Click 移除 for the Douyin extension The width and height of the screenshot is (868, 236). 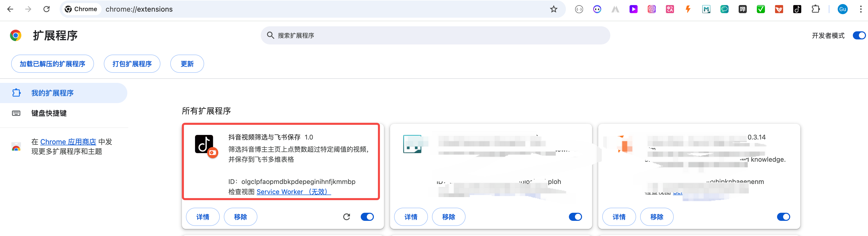pos(240,217)
